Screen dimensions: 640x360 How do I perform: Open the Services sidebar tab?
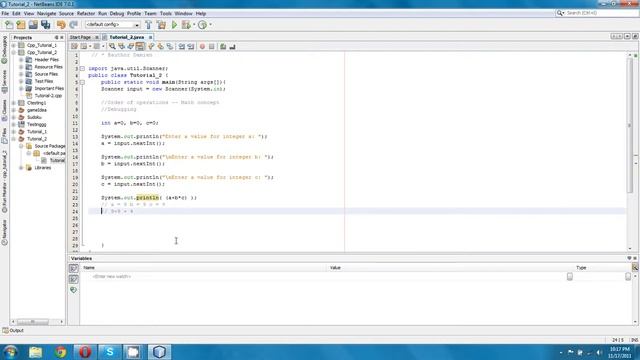[x=4, y=81]
